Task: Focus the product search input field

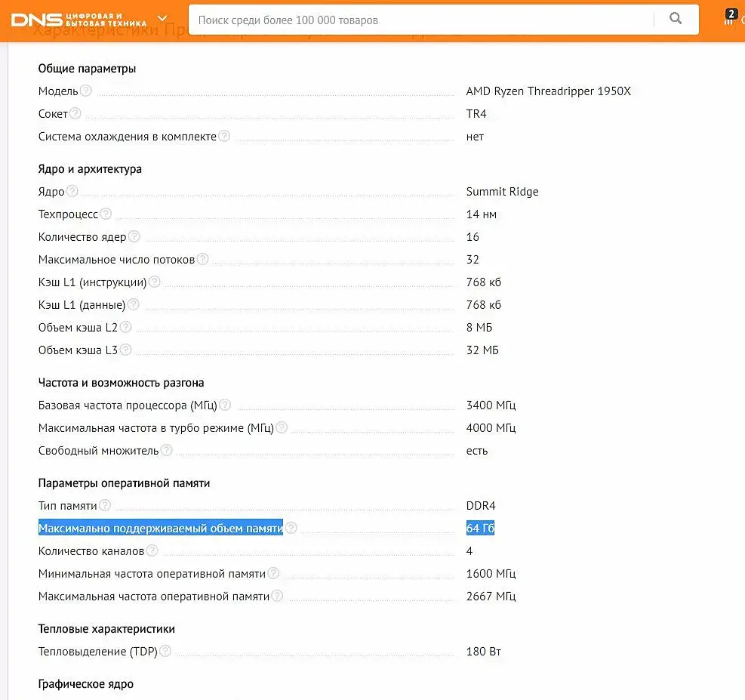Action: tap(421, 20)
